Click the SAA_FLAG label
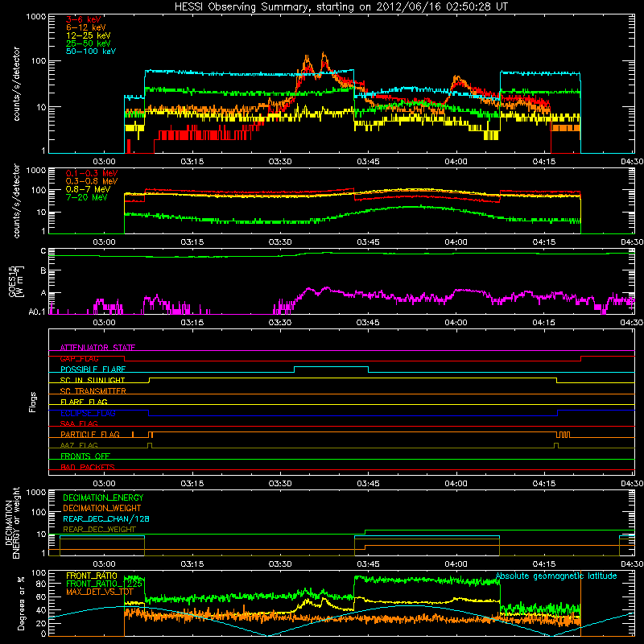 [x=79, y=423]
